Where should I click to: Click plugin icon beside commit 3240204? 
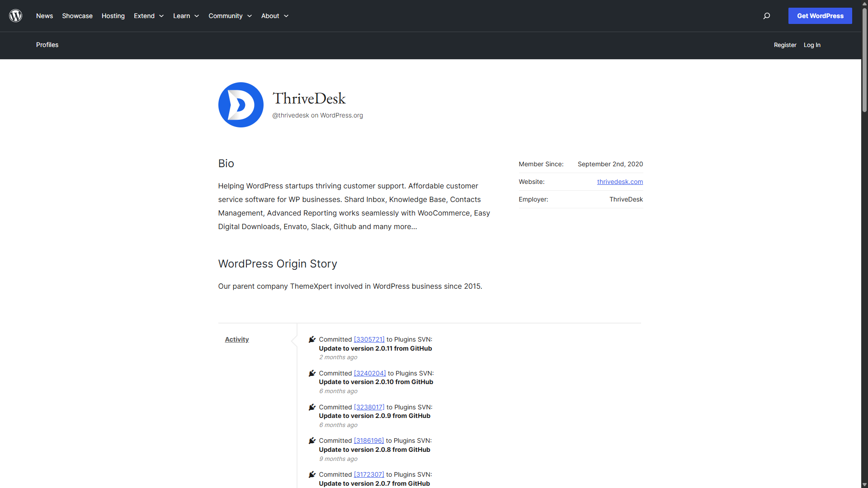(x=312, y=373)
